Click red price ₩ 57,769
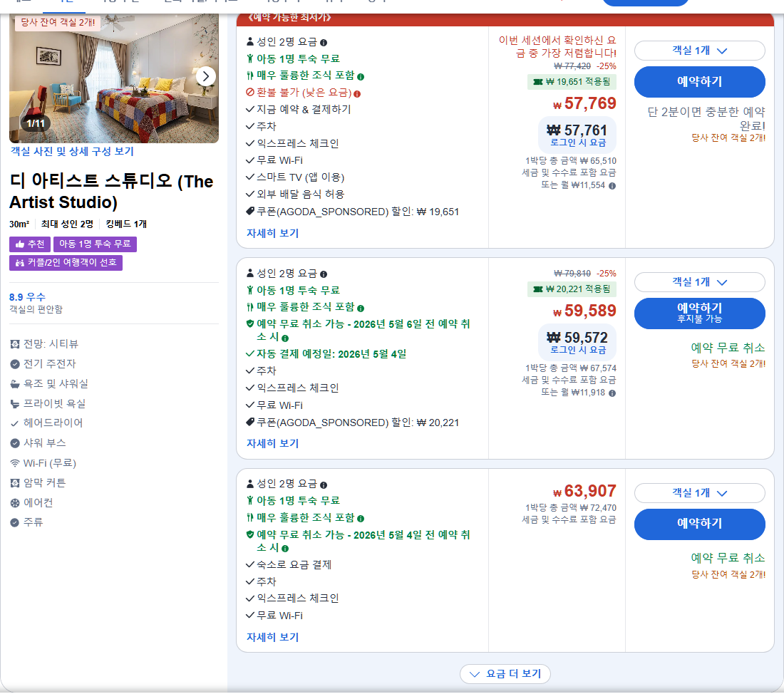784x694 pixels. (584, 103)
